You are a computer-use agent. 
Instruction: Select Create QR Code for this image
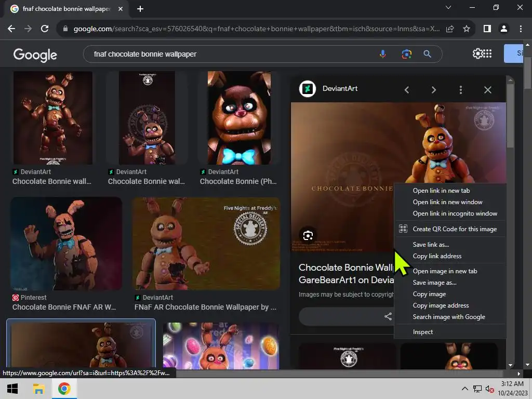455,229
